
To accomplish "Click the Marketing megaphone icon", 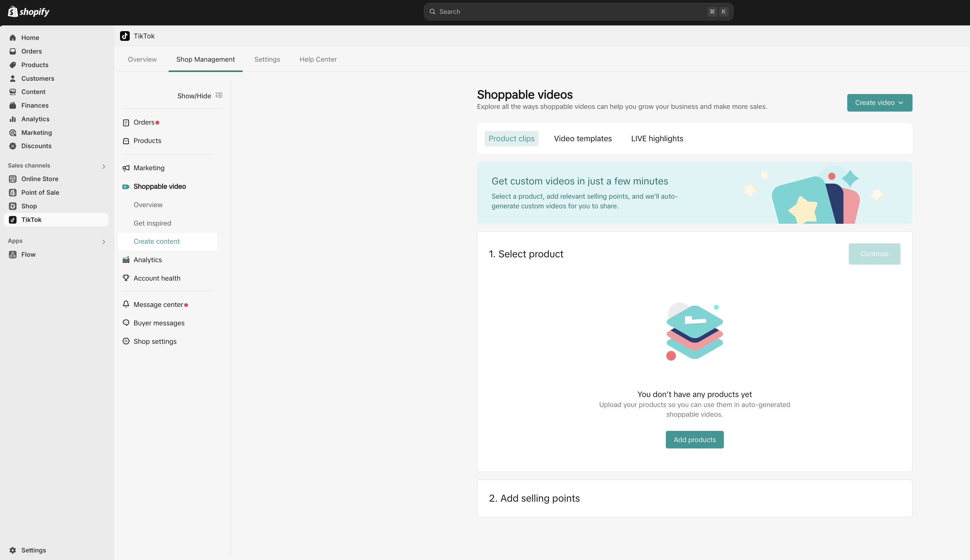I will click(126, 168).
